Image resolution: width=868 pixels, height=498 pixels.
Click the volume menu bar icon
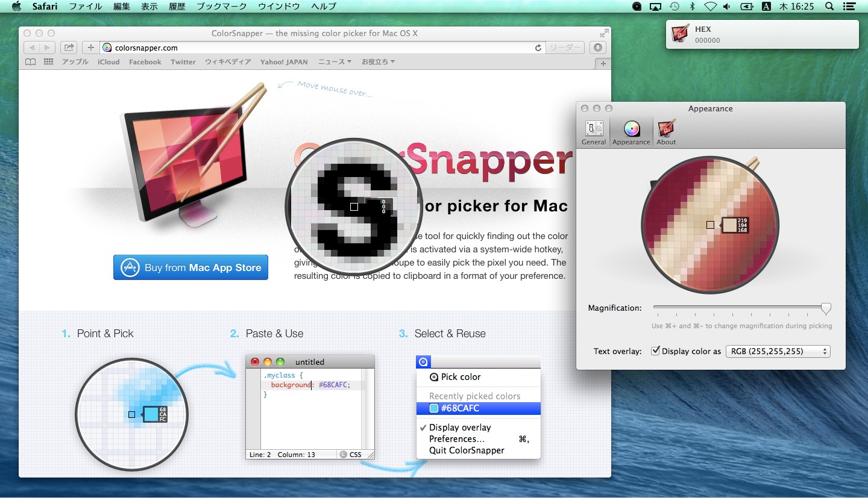(x=726, y=6)
